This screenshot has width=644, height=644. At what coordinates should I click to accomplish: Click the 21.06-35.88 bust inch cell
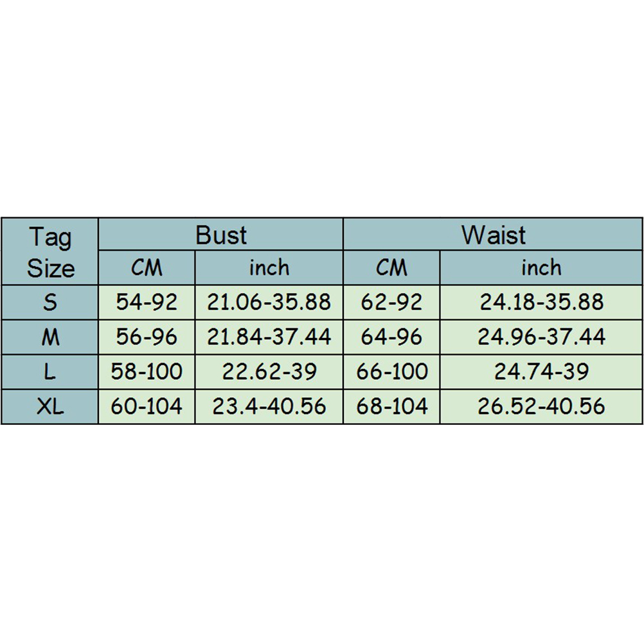(x=269, y=302)
